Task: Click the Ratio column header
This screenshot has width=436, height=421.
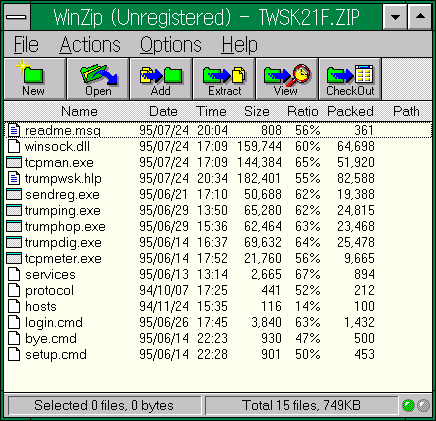Action: tap(303, 111)
